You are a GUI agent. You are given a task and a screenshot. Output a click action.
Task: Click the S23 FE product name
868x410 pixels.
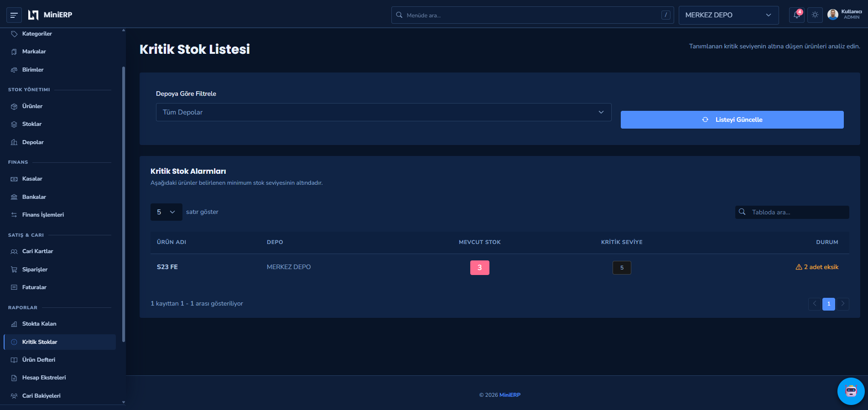pos(167,267)
